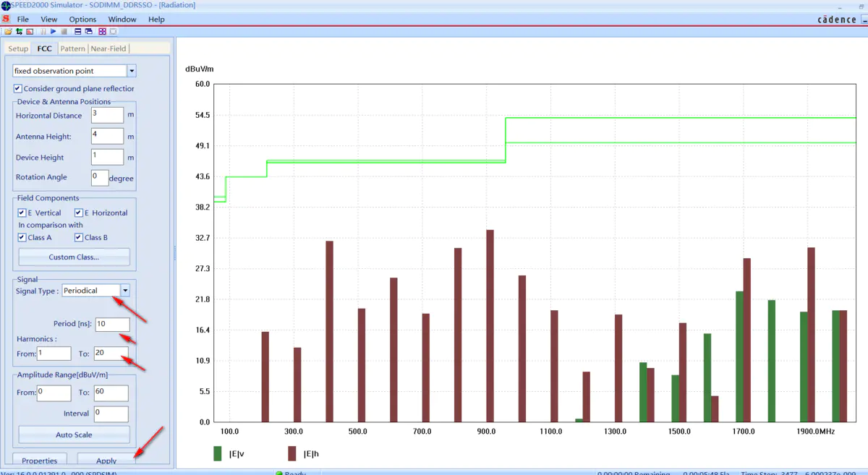Image resolution: width=868 pixels, height=475 pixels.
Task: Click the Apply button
Action: coord(106,461)
